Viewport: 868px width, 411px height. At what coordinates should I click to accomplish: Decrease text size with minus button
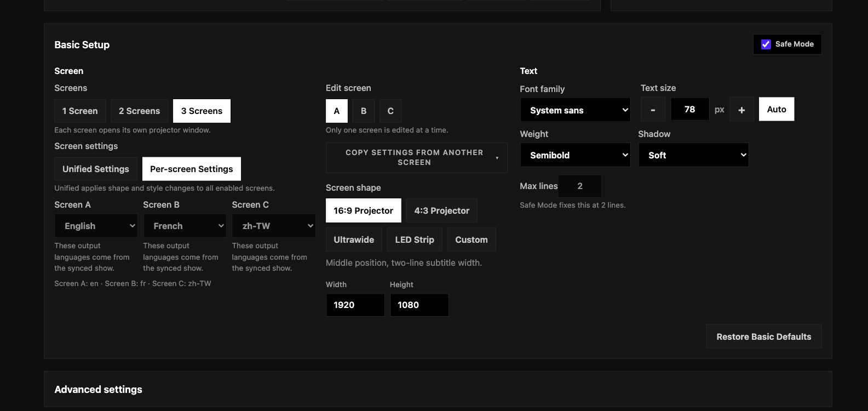(x=653, y=110)
